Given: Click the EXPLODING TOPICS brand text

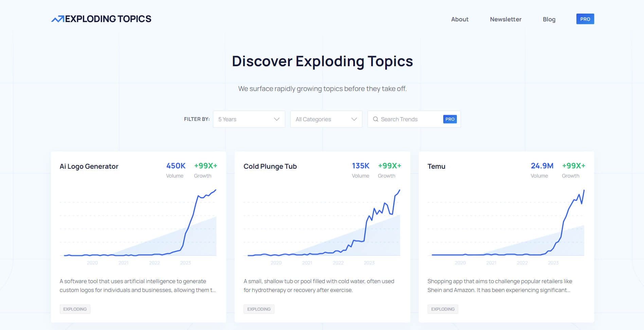Looking at the screenshot, I should 108,19.
